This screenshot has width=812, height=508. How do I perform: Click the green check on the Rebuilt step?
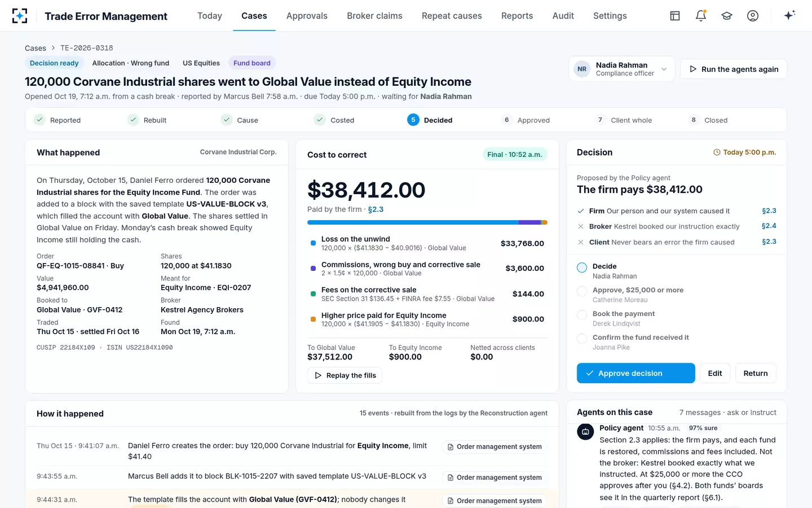point(133,120)
